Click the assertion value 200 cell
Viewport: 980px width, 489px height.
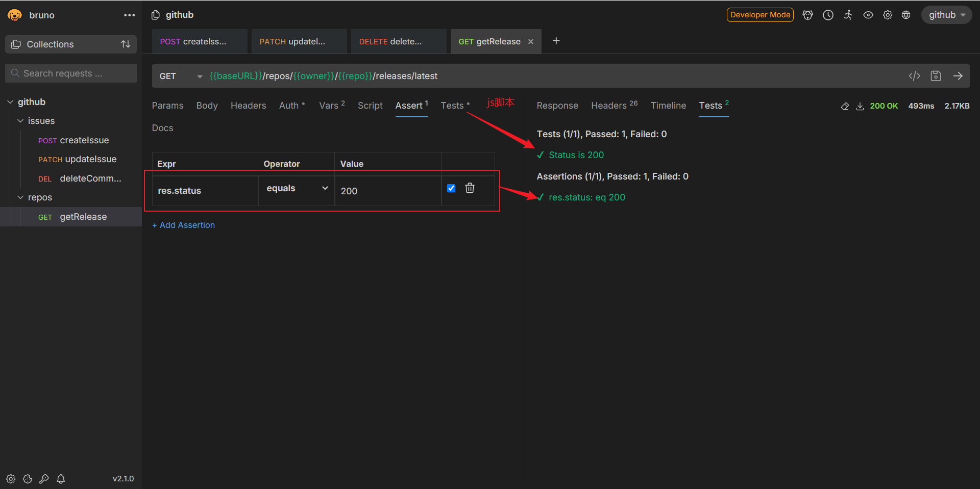point(388,191)
